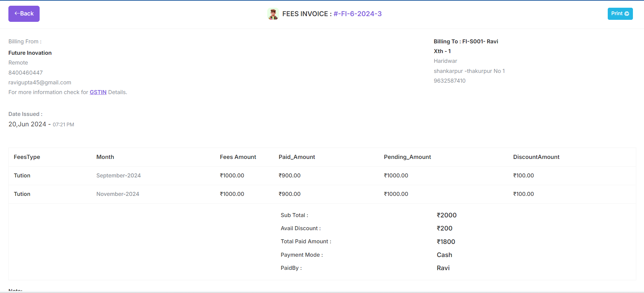
Task: Select the invoice number #-FI-6-2024-3
Action: pyautogui.click(x=357, y=14)
